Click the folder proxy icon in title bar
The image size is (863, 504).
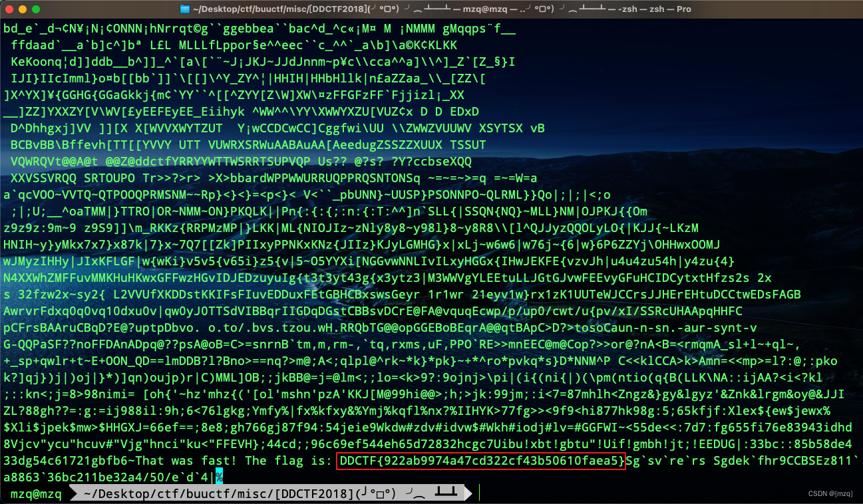(185, 9)
